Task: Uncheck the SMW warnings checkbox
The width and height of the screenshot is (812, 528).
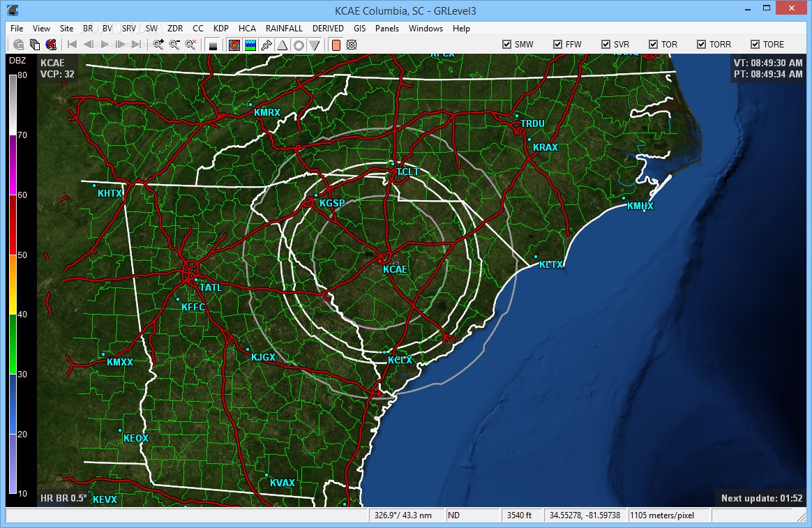Action: (x=507, y=45)
